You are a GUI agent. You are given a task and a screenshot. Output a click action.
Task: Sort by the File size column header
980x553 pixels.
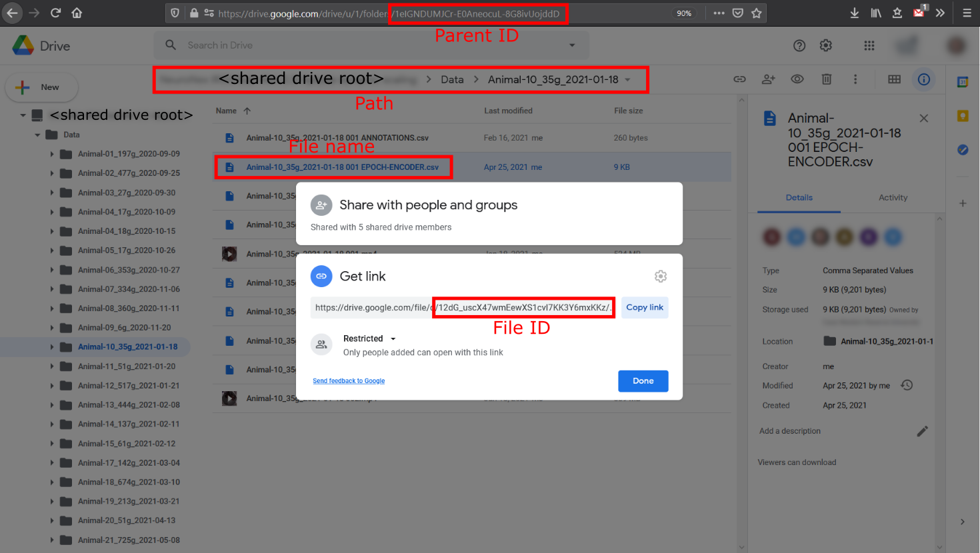[x=629, y=111]
